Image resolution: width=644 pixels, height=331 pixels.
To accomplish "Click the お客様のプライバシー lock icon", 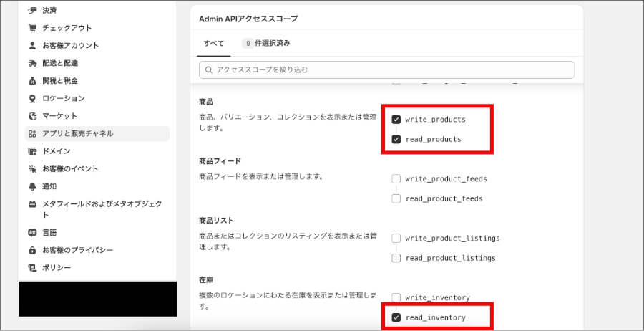I will 32,251.
